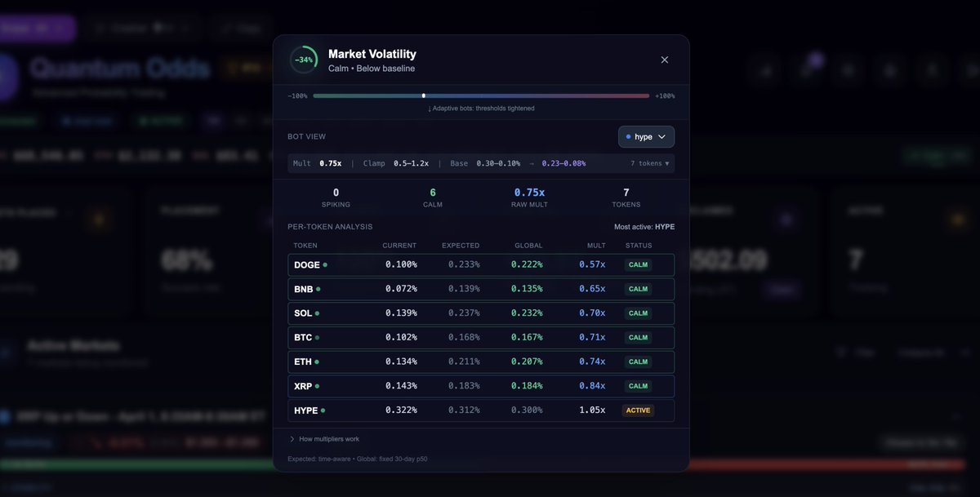Click XRP multiplier 0.84x
Viewport: 980px width, 497px height.
(x=591, y=386)
